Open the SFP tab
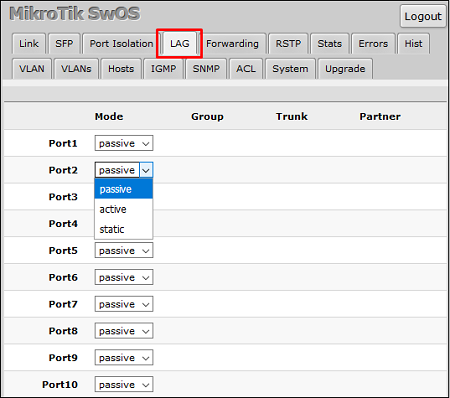The image size is (450, 398). pos(64,44)
